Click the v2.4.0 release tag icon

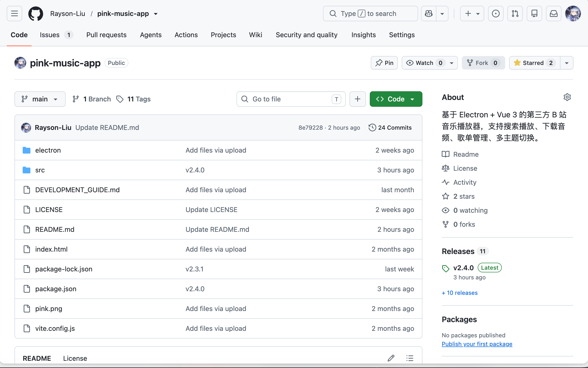[445, 269]
